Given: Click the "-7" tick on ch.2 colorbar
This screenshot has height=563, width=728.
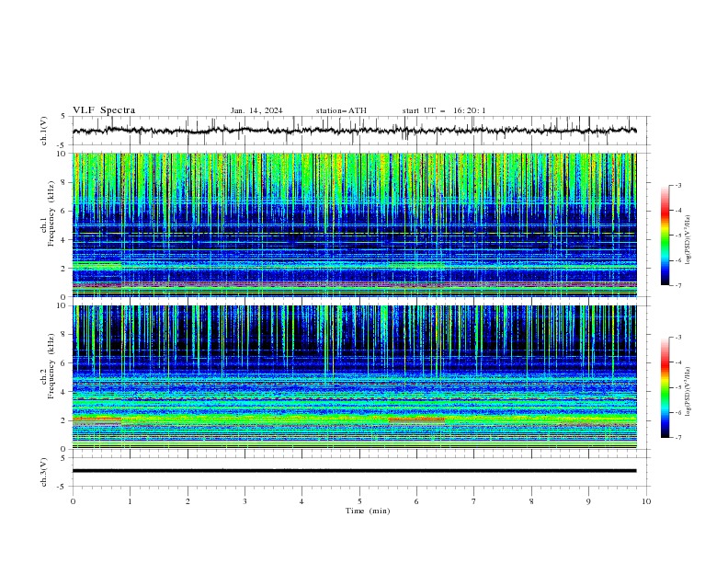Looking at the screenshot, I should [x=678, y=438].
